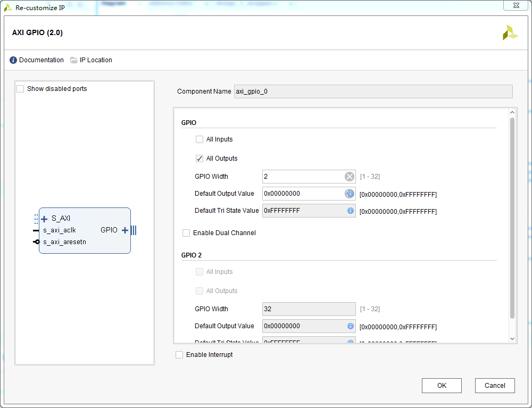Click the s_axi_aclk port label

click(x=60, y=230)
